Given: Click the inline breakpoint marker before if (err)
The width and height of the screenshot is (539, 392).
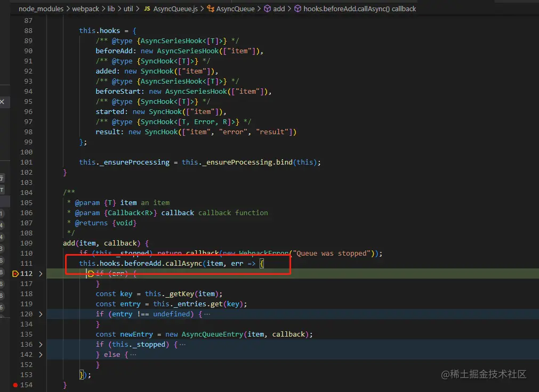Looking at the screenshot, I should point(91,273).
